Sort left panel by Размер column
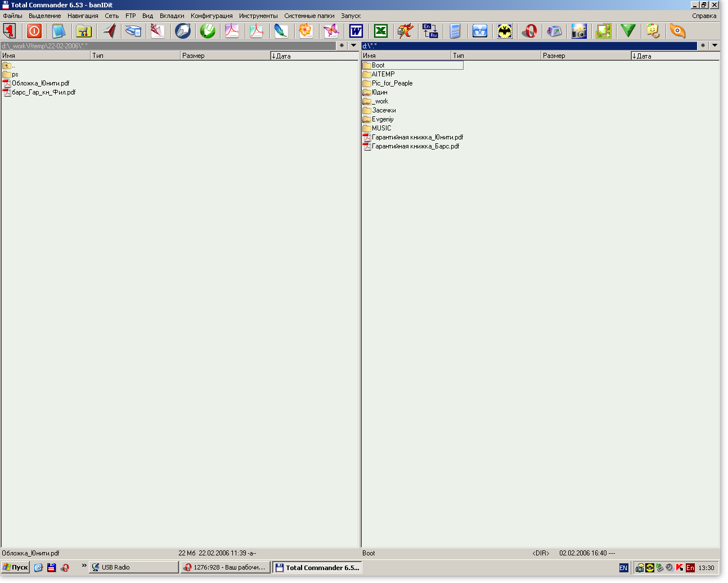This screenshot has width=728, height=583. [x=225, y=56]
